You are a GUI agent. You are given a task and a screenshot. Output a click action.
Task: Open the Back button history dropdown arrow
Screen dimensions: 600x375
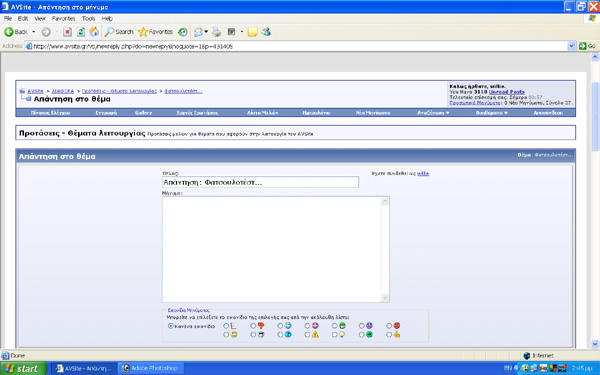(x=34, y=32)
